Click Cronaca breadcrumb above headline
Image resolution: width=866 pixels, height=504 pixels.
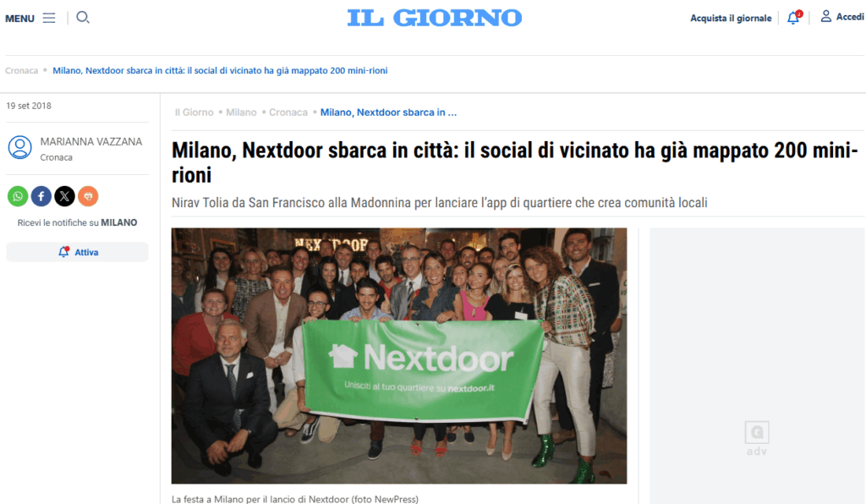pos(288,112)
